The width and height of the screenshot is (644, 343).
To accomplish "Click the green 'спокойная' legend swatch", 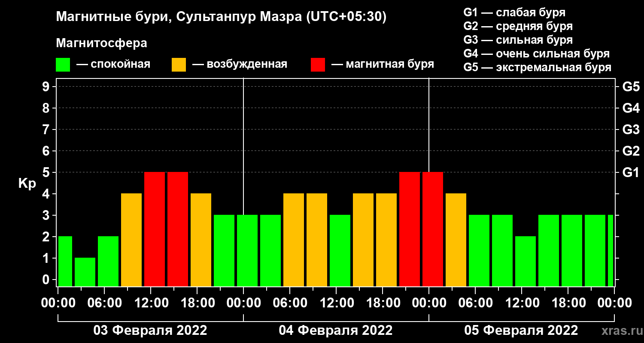I will (63, 65).
